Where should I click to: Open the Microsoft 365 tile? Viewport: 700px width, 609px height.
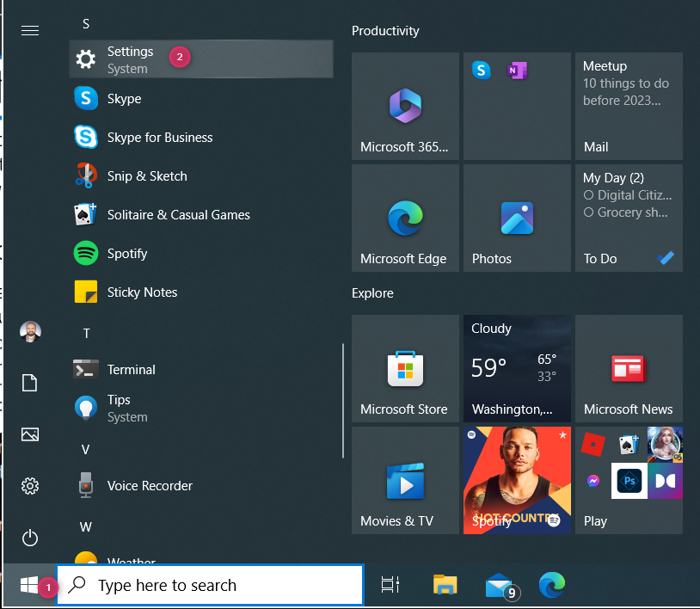pyautogui.click(x=404, y=107)
